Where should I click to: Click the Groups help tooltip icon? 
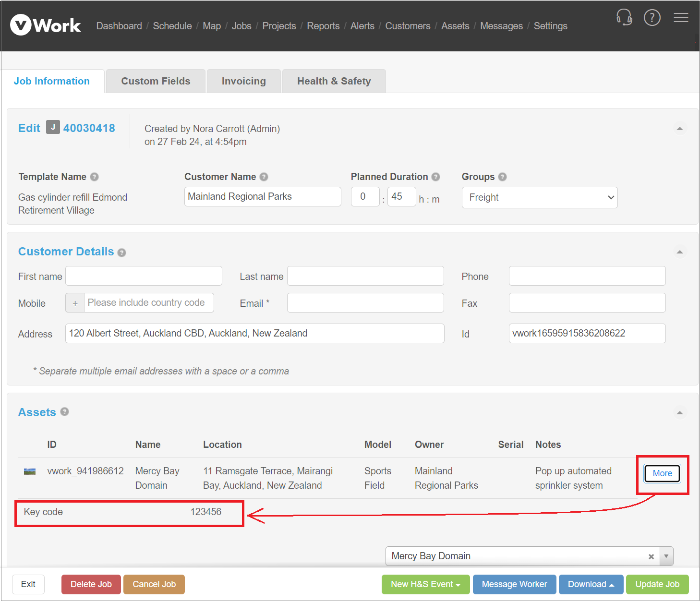point(502,177)
